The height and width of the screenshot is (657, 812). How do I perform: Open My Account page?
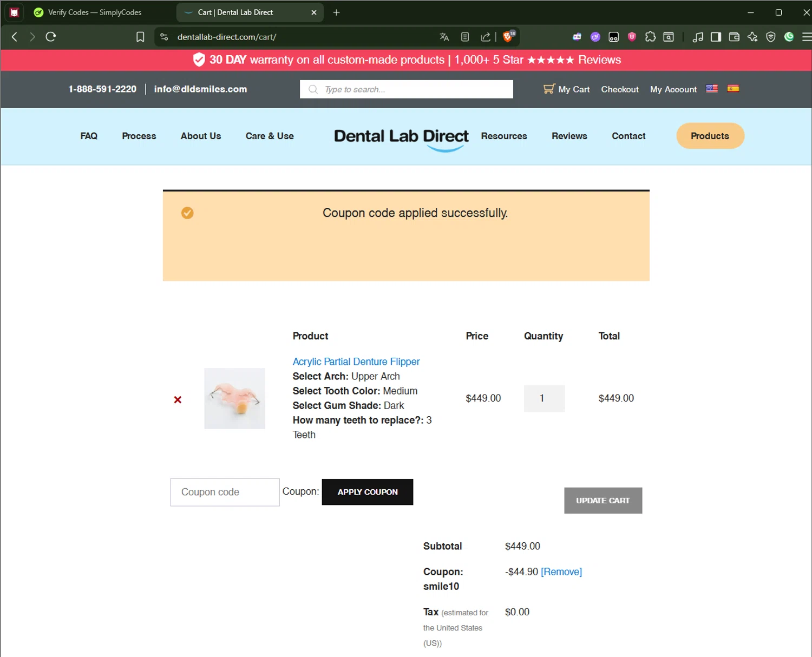673,89
